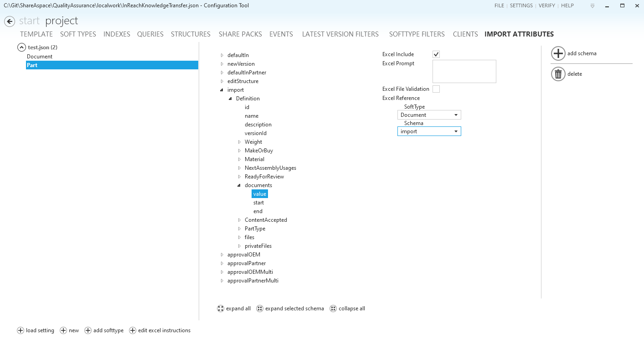This screenshot has height=345, width=644.
Task: Collapse the test.json group chevron
Action: coord(21,47)
